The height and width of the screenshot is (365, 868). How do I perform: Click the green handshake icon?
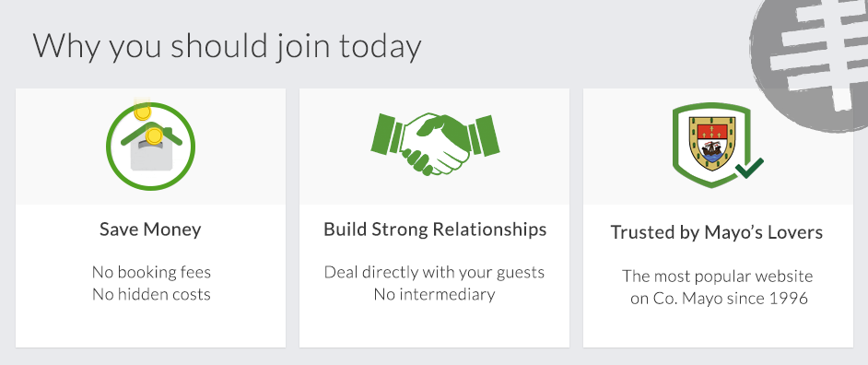coord(435,144)
